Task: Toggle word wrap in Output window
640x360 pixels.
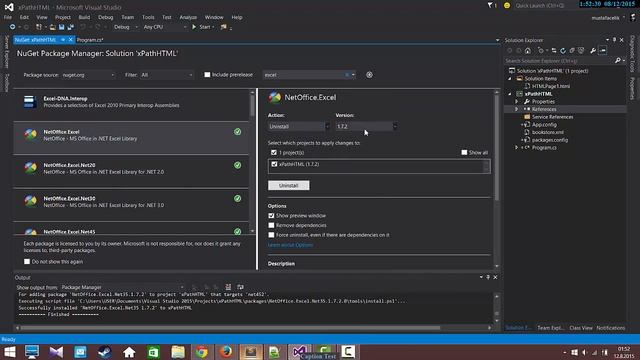Action: tap(240, 287)
